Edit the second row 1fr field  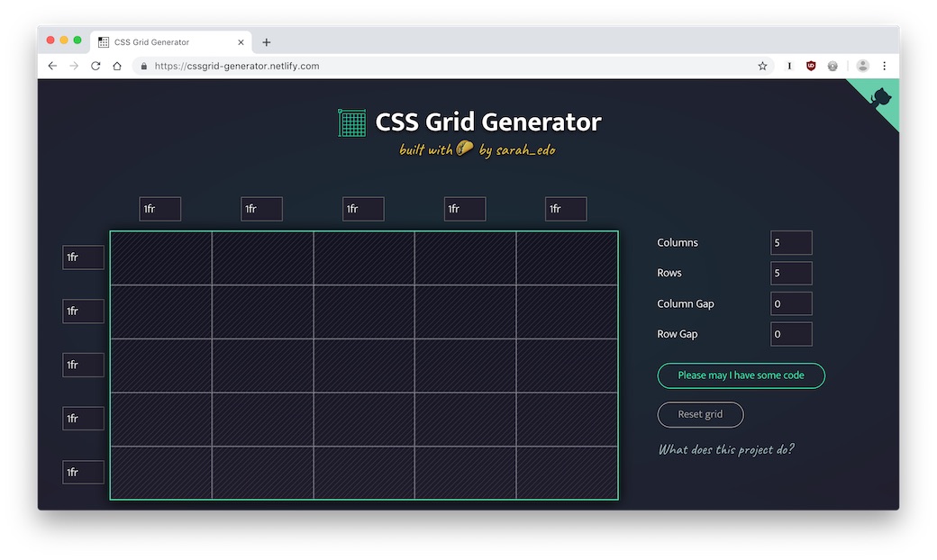pos(83,311)
